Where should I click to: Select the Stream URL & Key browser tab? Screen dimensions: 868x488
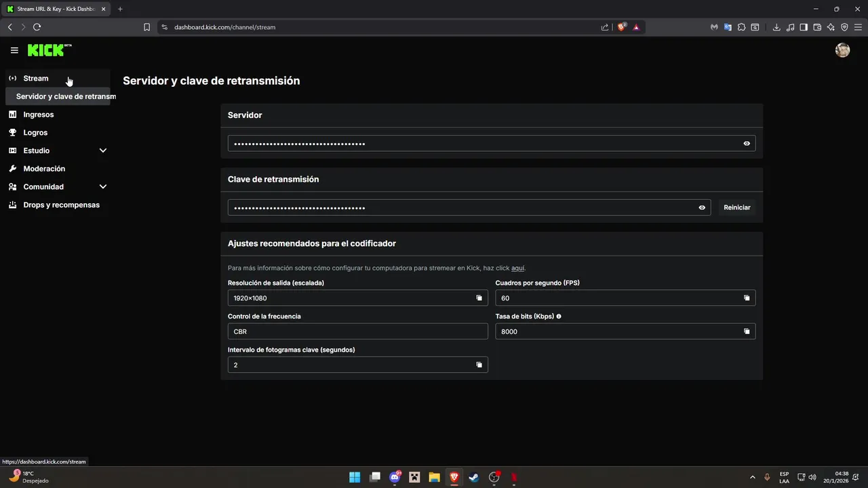pyautogui.click(x=57, y=9)
